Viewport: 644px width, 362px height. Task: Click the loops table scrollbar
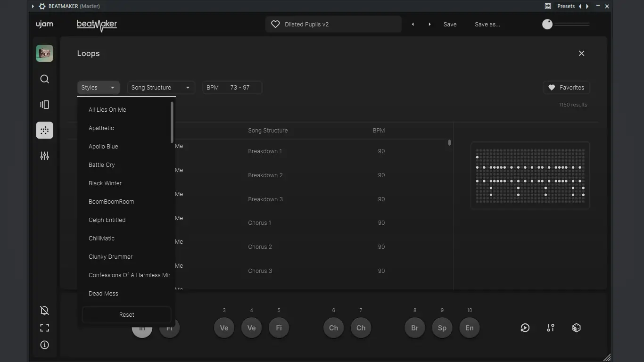click(x=449, y=142)
